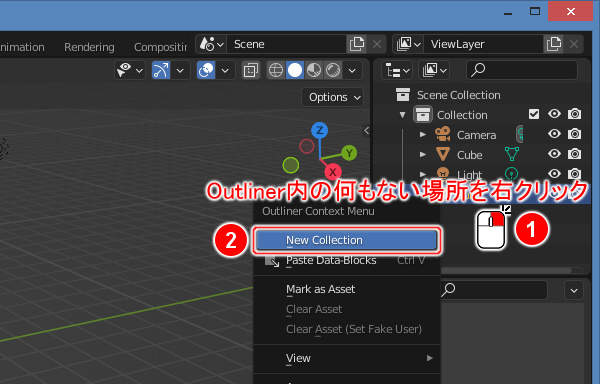Toggle viewport gizmos icon
Screen dimensions: 600x384
(161, 70)
